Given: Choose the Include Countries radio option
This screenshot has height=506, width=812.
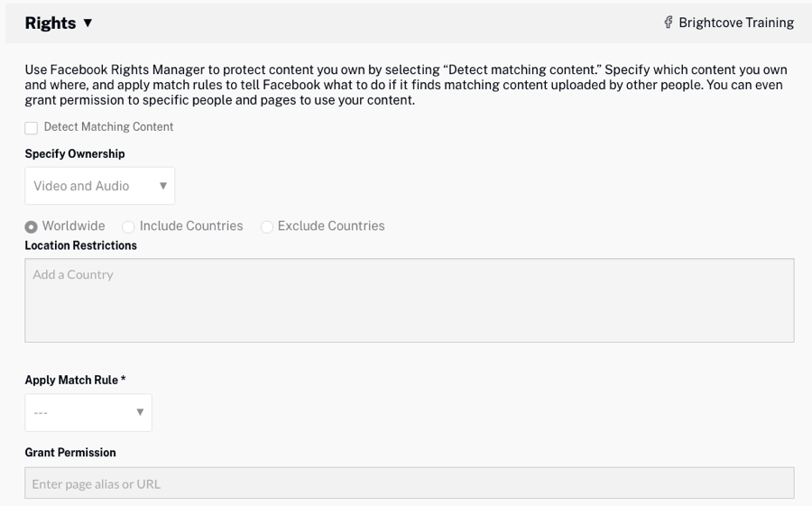Looking at the screenshot, I should tap(128, 226).
